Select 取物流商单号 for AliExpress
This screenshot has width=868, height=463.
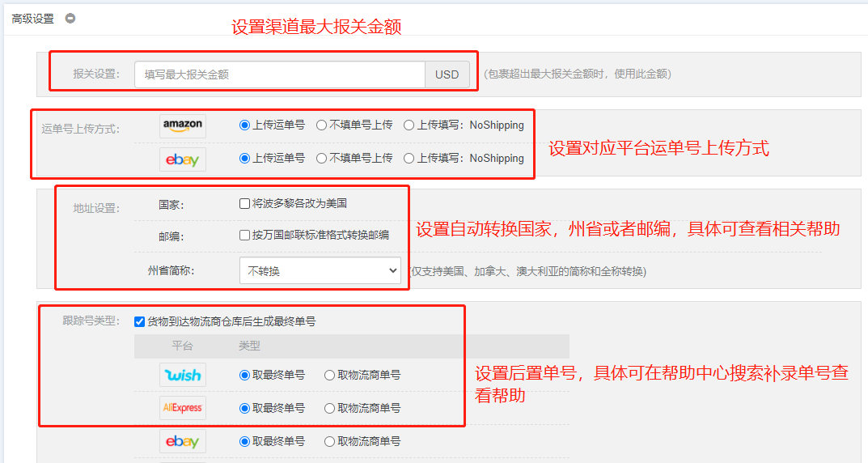(330, 408)
